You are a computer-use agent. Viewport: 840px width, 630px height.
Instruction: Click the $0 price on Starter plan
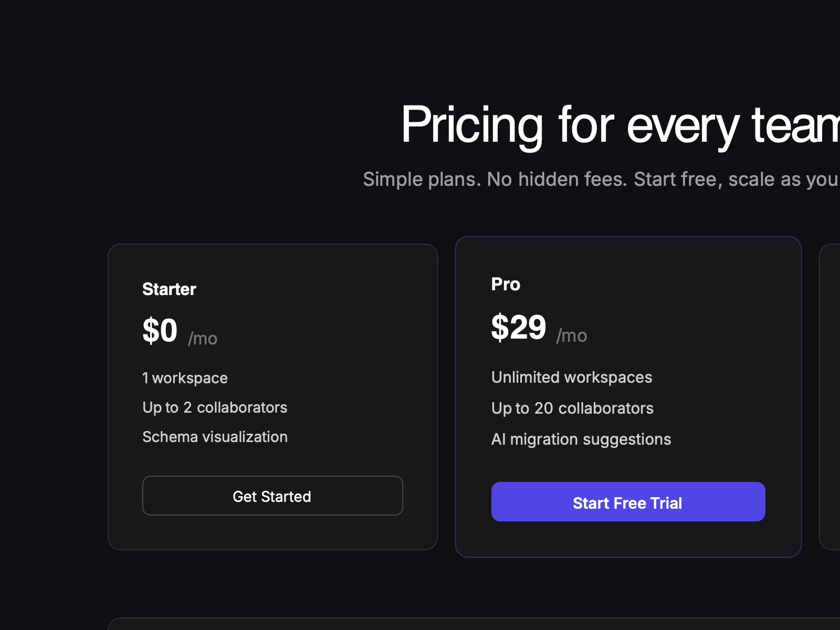[x=159, y=330]
